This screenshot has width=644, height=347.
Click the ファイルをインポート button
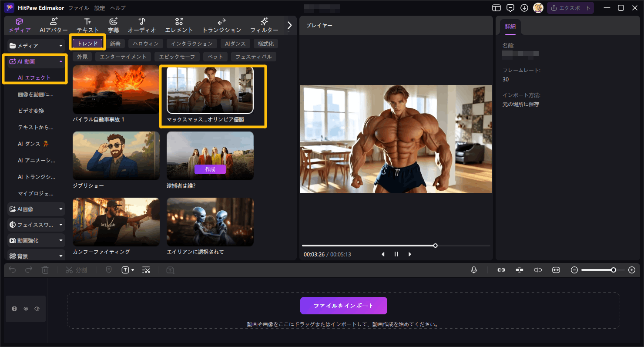[x=343, y=306]
